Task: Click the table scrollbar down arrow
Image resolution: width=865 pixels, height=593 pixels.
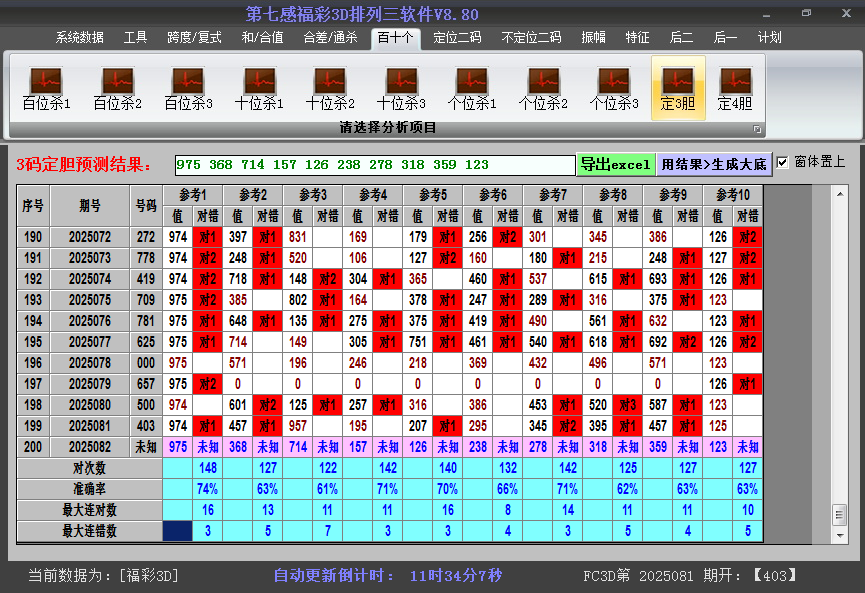Action: coord(839,533)
